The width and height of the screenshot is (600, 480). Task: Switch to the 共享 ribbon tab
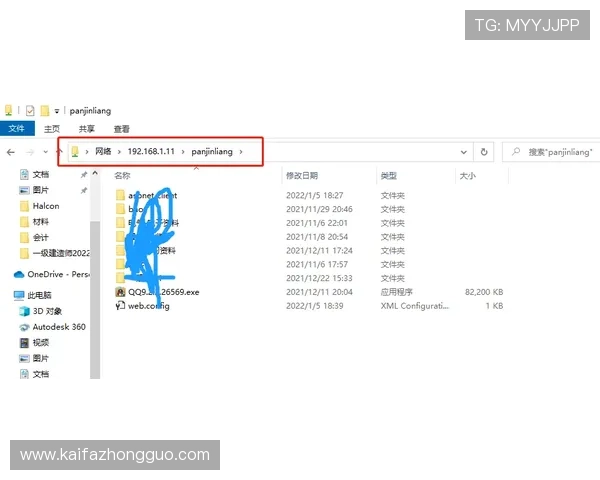(x=86, y=129)
